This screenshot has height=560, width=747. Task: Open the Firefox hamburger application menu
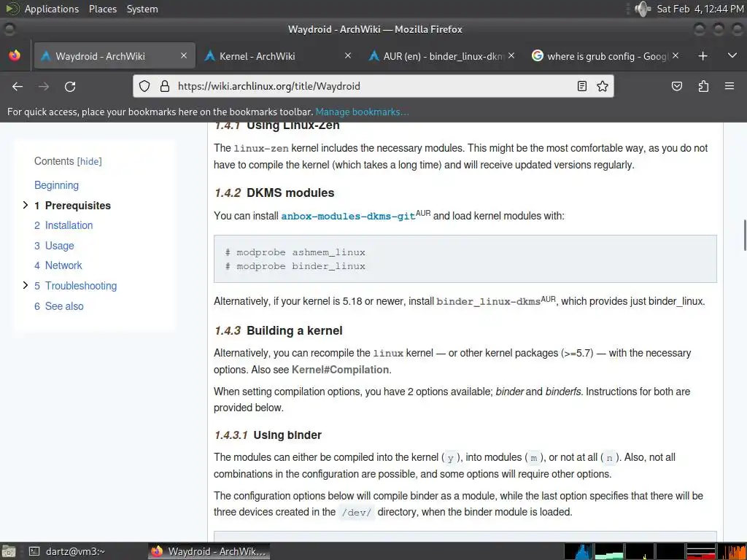(729, 86)
